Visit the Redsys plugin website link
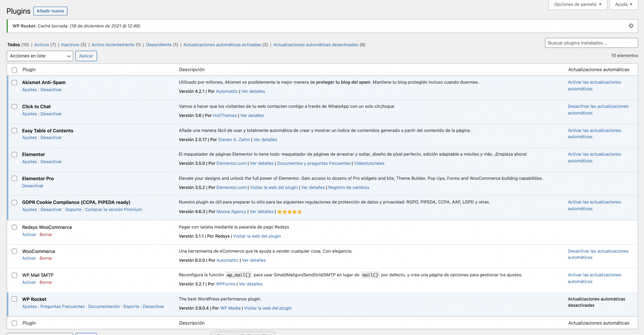The width and height of the screenshot is (644, 335). 257,236
